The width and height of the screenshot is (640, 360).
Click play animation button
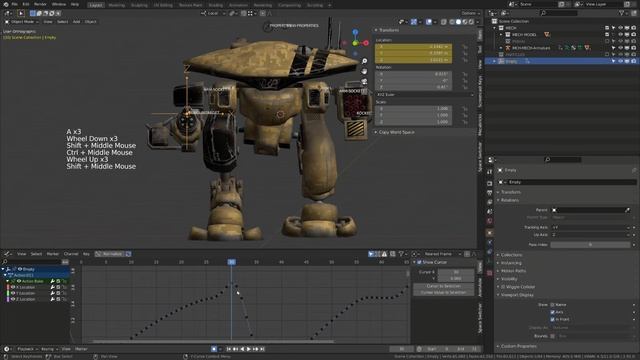pos(249,349)
